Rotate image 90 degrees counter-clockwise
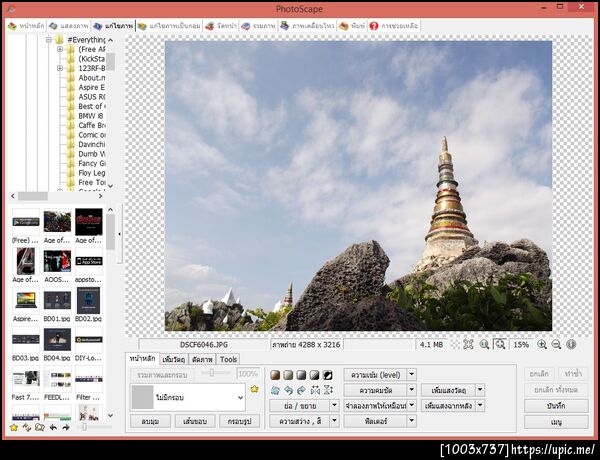600x460 pixels. (x=288, y=390)
